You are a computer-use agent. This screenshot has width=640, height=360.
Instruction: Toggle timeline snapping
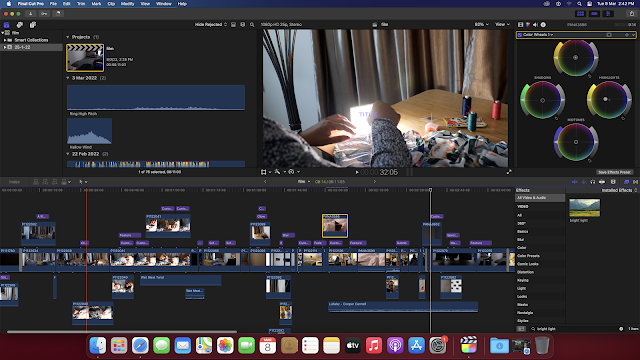pyautogui.click(x=602, y=182)
